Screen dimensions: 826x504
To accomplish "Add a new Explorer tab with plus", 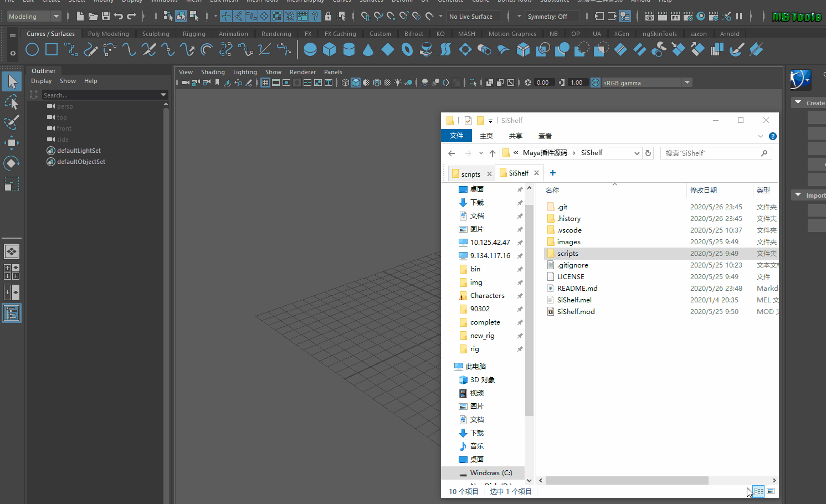I will click(x=552, y=173).
